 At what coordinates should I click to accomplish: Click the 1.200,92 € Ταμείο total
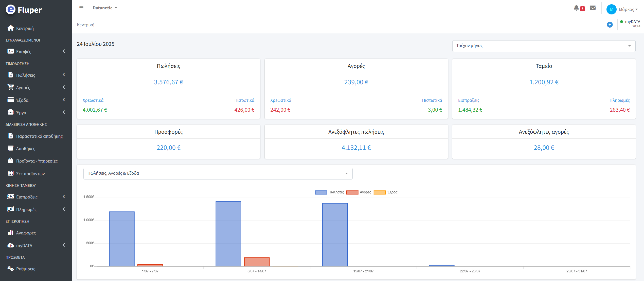(544, 82)
